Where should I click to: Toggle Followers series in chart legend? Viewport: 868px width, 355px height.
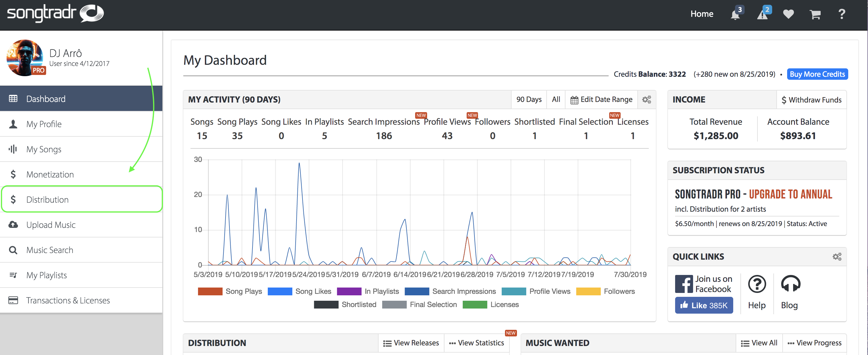(x=606, y=291)
